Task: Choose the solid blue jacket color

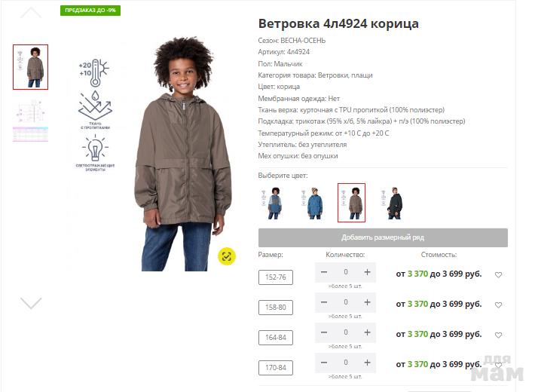Action: (312, 203)
